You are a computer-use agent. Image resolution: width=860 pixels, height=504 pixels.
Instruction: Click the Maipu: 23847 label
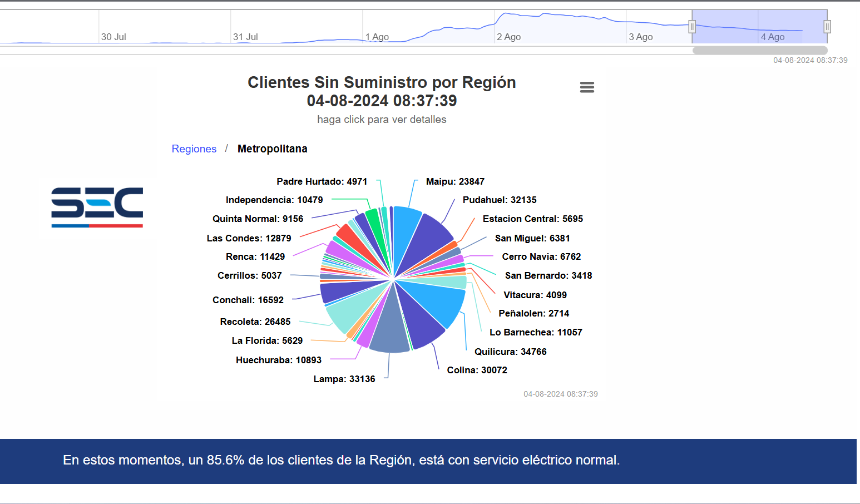[x=454, y=181]
